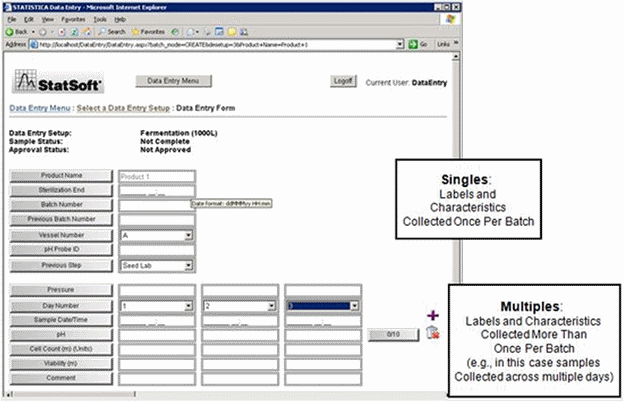Image resolution: width=624 pixels, height=402 pixels.
Task: Click the Previous Batch Number input field
Action: (x=157, y=220)
